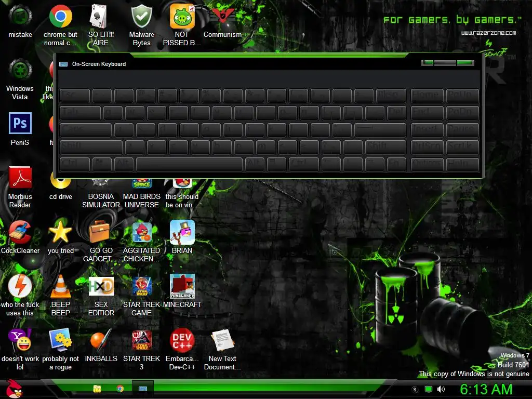
Task: Click the End key on the keyboard
Action: point(427,113)
